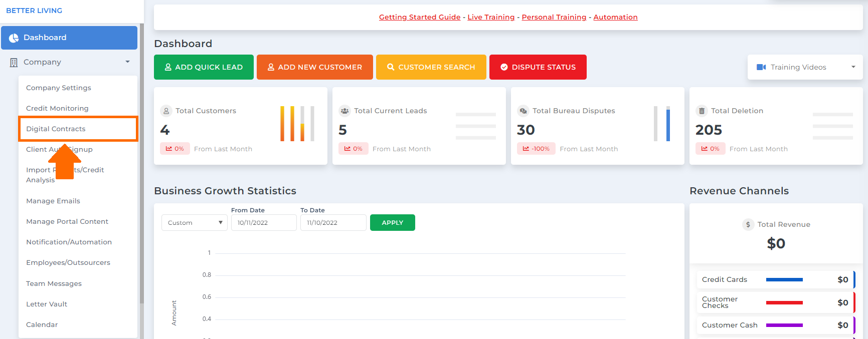The height and width of the screenshot is (339, 868).
Task: Click the checkmark icon on Dispute Status
Action: pos(504,67)
